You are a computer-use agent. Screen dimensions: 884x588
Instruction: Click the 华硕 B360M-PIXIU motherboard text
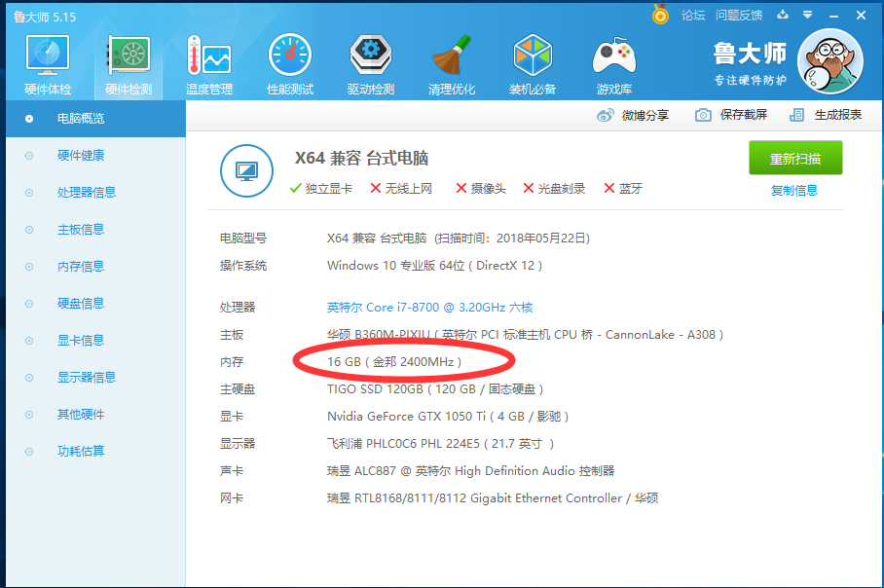525,335
